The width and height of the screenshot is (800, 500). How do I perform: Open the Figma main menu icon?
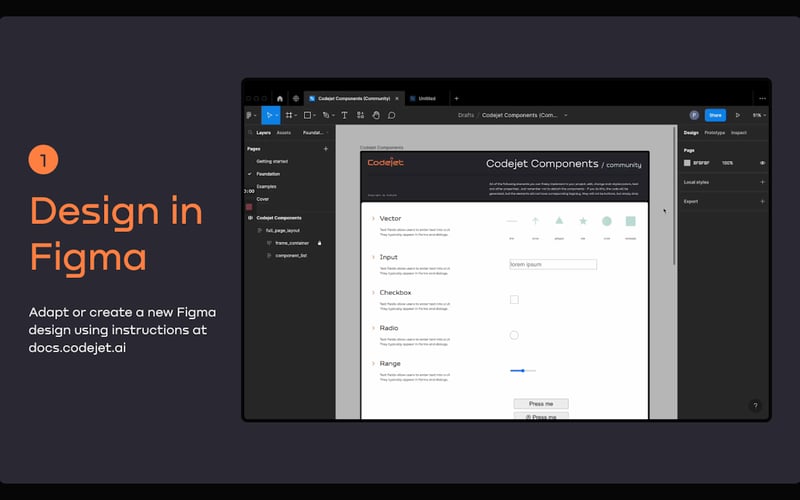250,115
